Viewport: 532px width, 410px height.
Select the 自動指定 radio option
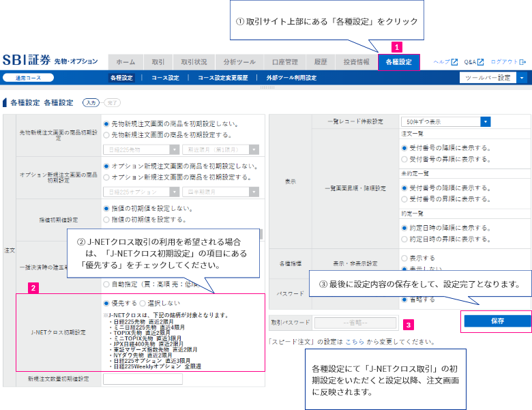[x=106, y=284]
